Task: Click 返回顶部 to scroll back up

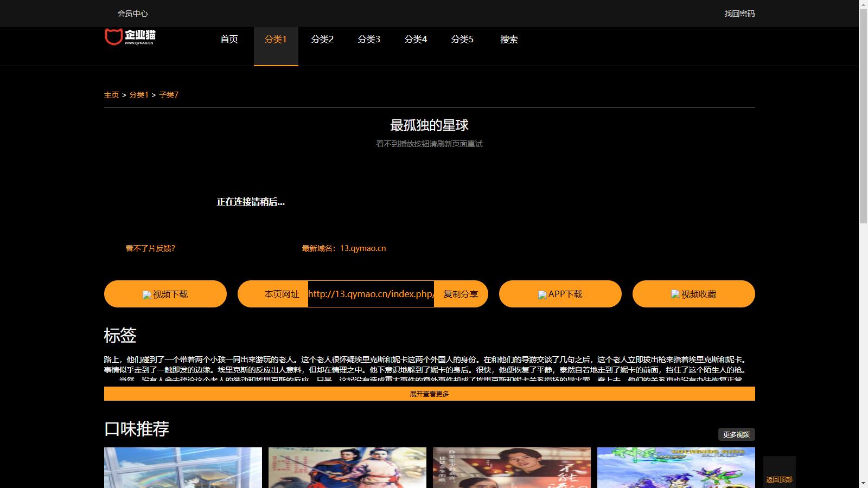Action: pos(779,479)
